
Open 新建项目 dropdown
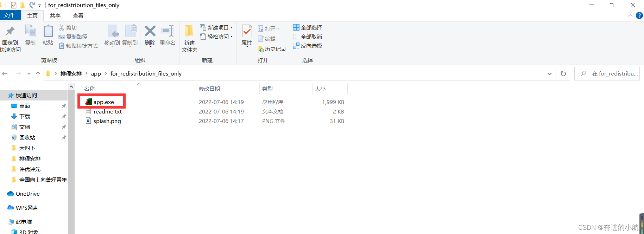216,27
